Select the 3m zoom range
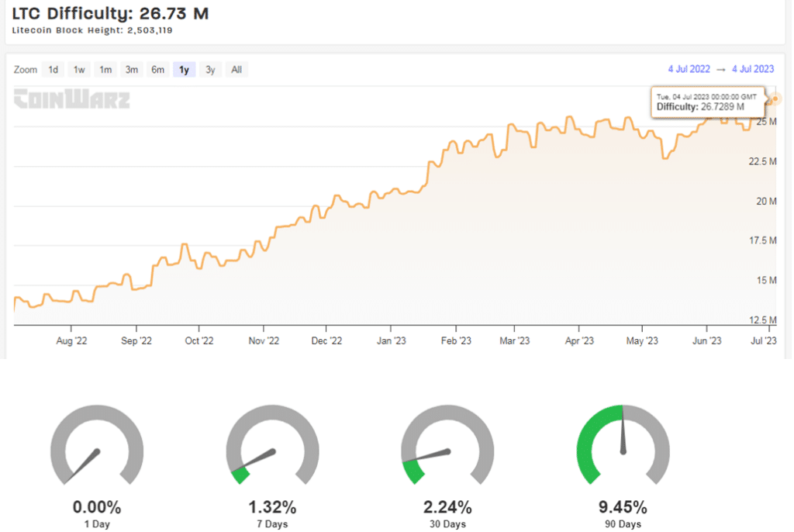 click(132, 70)
